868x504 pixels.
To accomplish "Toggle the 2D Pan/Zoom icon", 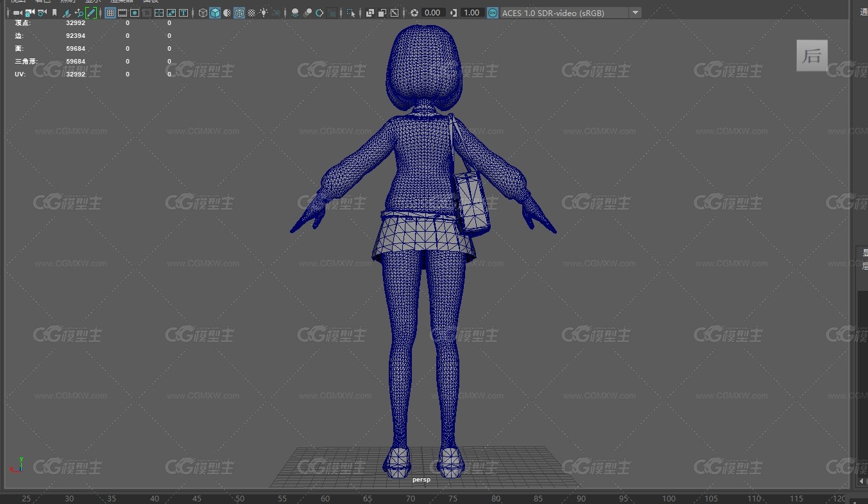I will click(79, 13).
